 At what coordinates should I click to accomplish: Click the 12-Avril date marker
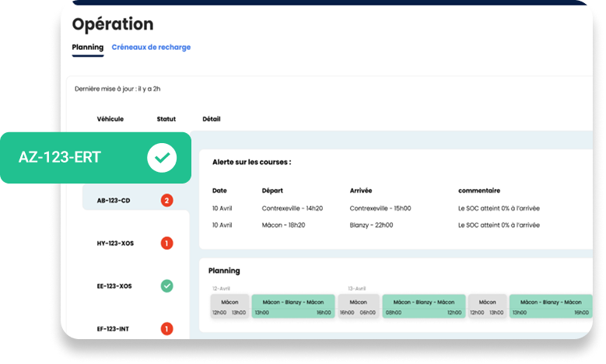pyautogui.click(x=221, y=289)
